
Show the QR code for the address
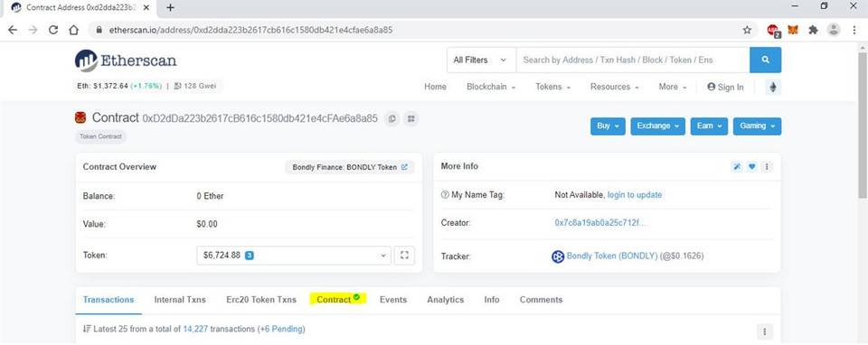(x=410, y=118)
